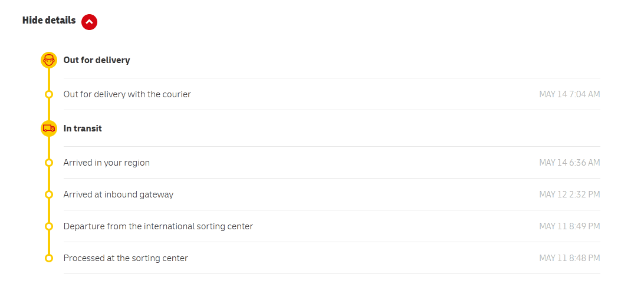
Task: Click the MAY 14 6:36 AM timestamp
Action: (570, 163)
